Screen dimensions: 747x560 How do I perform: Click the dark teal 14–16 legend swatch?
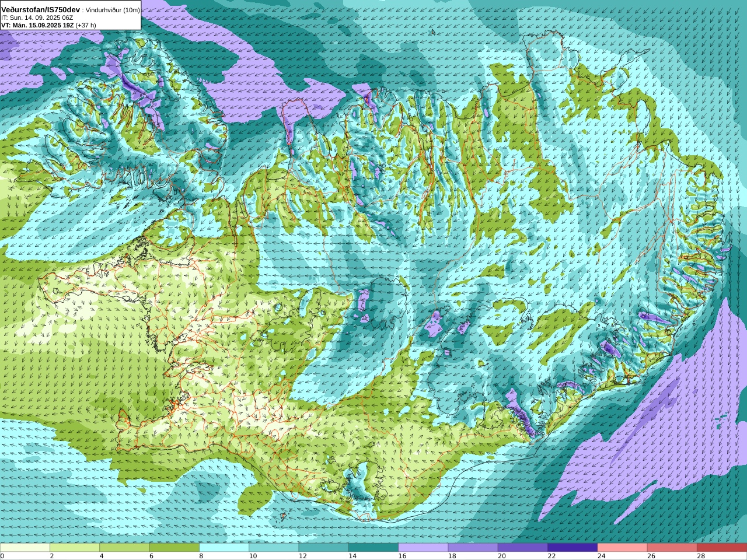373,548
